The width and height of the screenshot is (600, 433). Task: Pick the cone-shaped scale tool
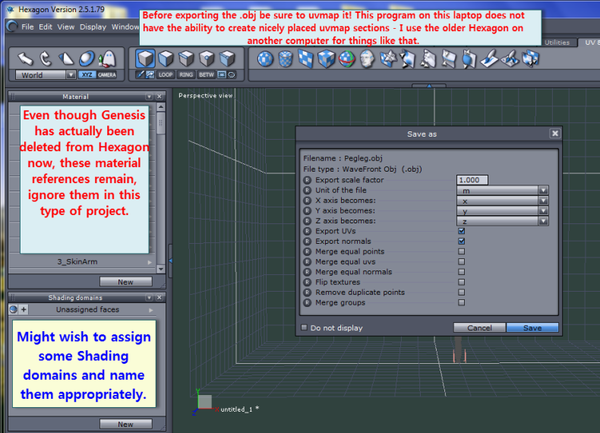pyautogui.click(x=66, y=59)
